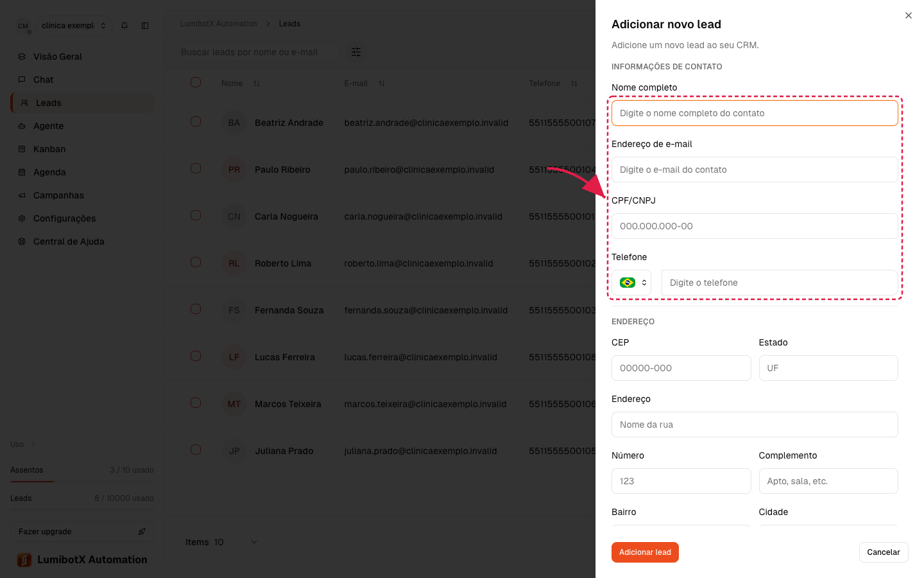Open the notifications bell icon

[124, 26]
